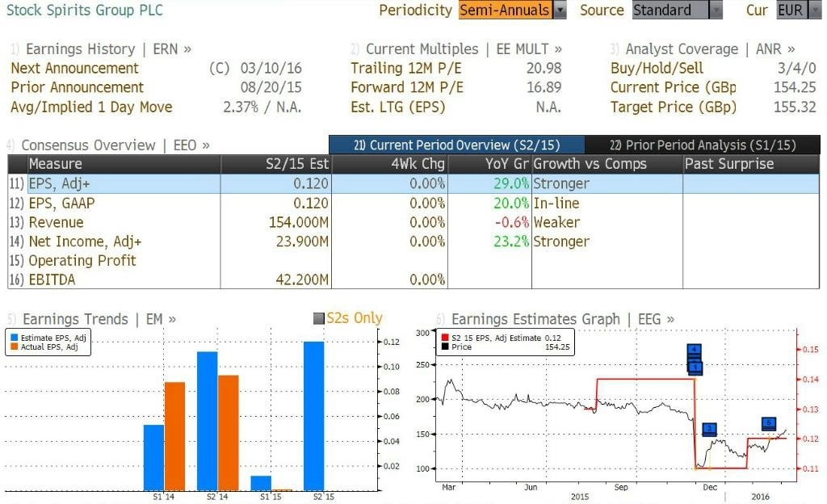
Task: Open the Earnings History ERN link
Action: click(108, 49)
